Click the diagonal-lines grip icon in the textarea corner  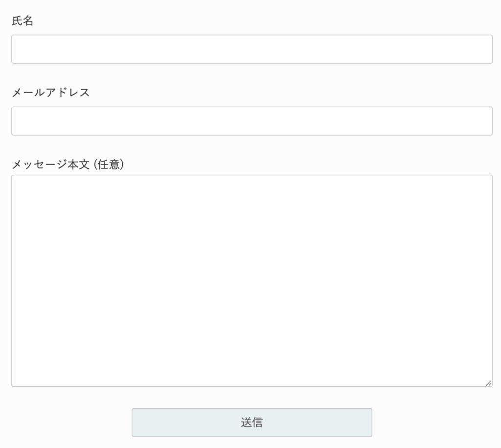(489, 383)
